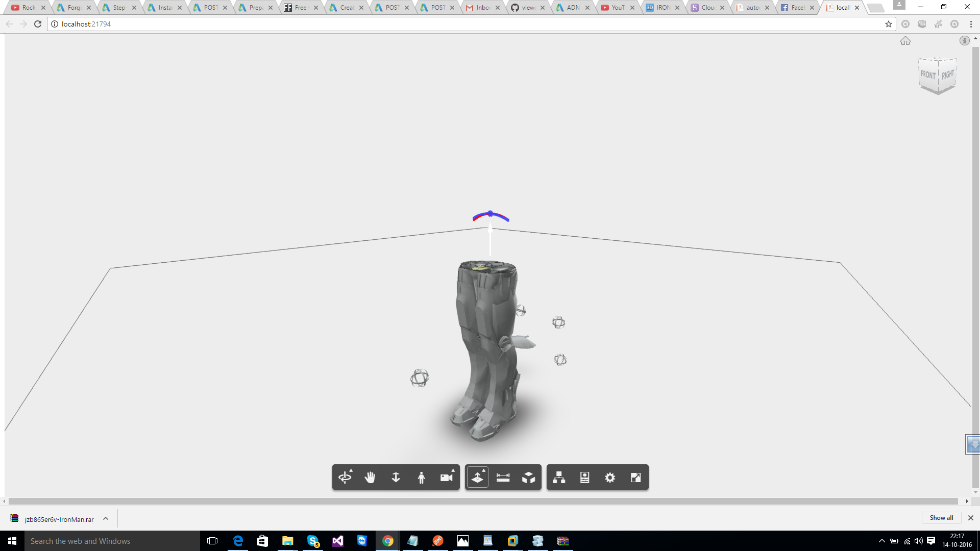The height and width of the screenshot is (551, 980).
Task: Click the horizontal page scrollbar
Action: pos(483,502)
